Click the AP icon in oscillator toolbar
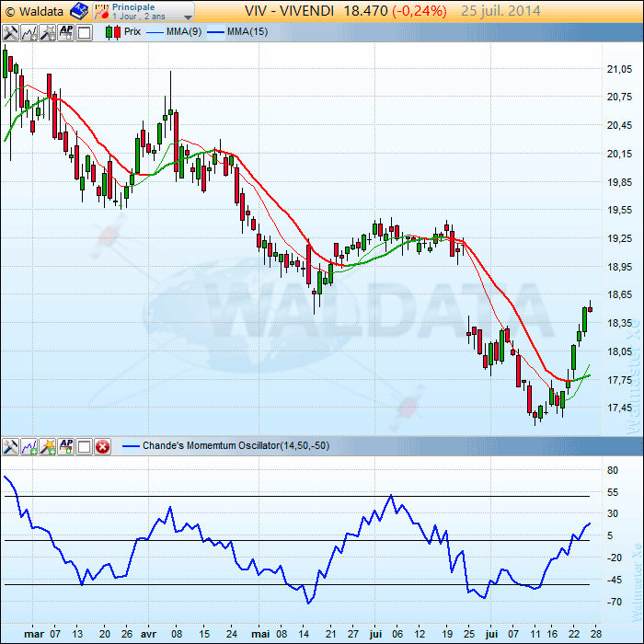The width and height of the screenshot is (644, 644). 65,446
